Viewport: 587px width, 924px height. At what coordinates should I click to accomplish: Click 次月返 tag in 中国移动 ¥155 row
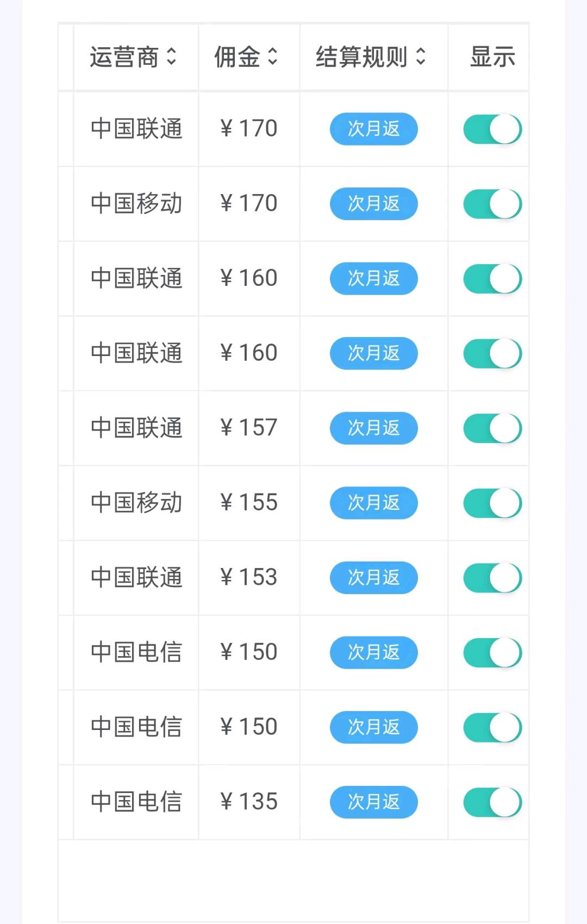pyautogui.click(x=374, y=503)
